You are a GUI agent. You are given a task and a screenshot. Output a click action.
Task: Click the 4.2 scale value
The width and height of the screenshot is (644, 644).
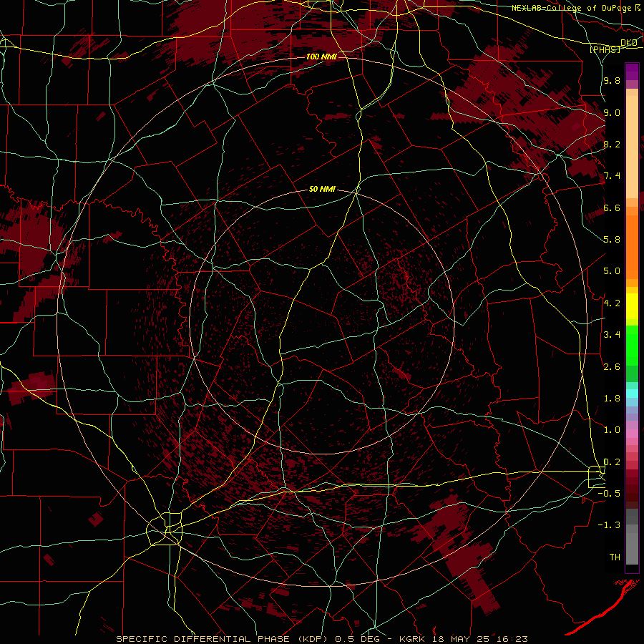click(x=612, y=303)
